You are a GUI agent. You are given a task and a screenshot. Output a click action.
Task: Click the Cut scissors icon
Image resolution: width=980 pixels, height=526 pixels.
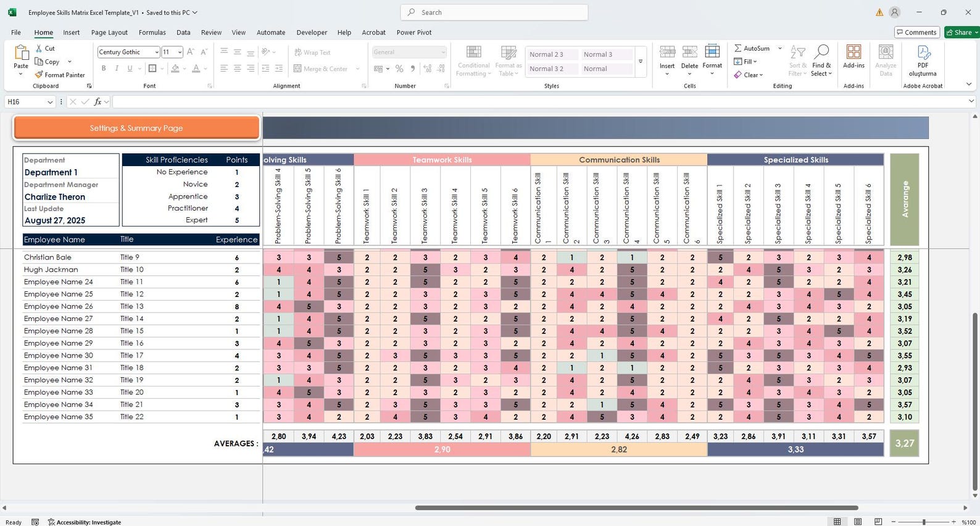39,48
